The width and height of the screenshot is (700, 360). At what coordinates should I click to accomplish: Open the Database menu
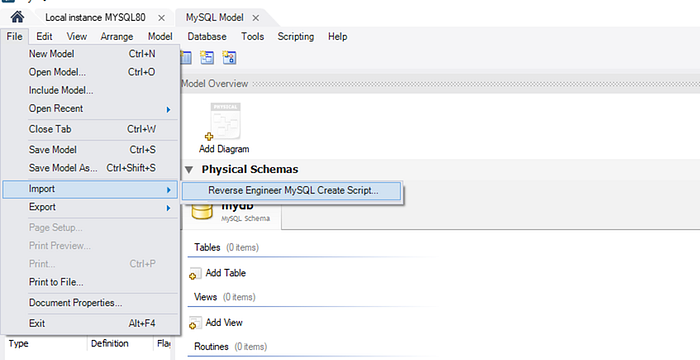[207, 37]
